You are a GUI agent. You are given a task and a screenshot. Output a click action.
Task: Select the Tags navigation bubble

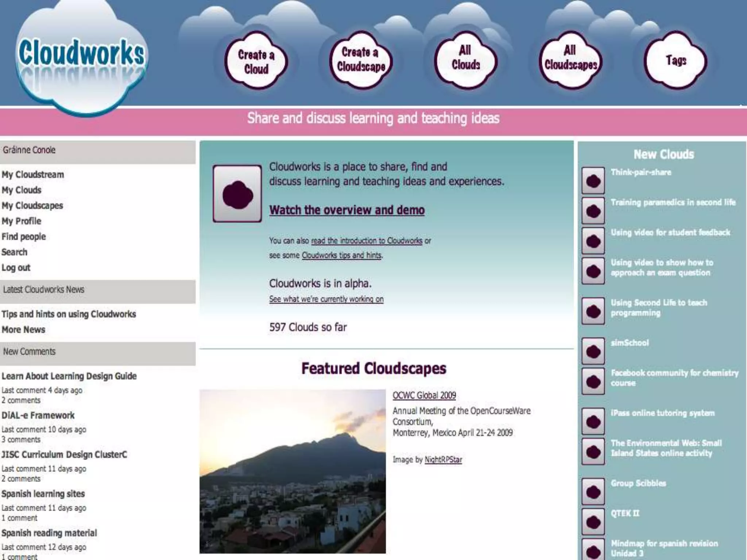click(x=676, y=60)
